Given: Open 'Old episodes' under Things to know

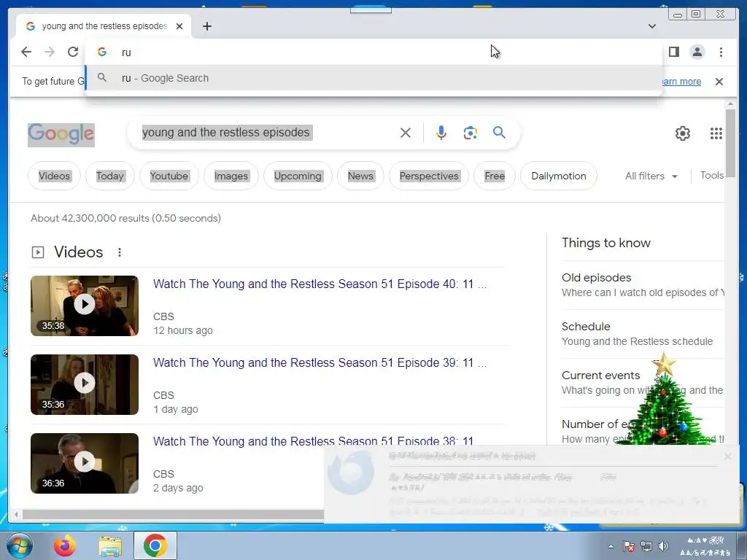Looking at the screenshot, I should pyautogui.click(x=596, y=278).
